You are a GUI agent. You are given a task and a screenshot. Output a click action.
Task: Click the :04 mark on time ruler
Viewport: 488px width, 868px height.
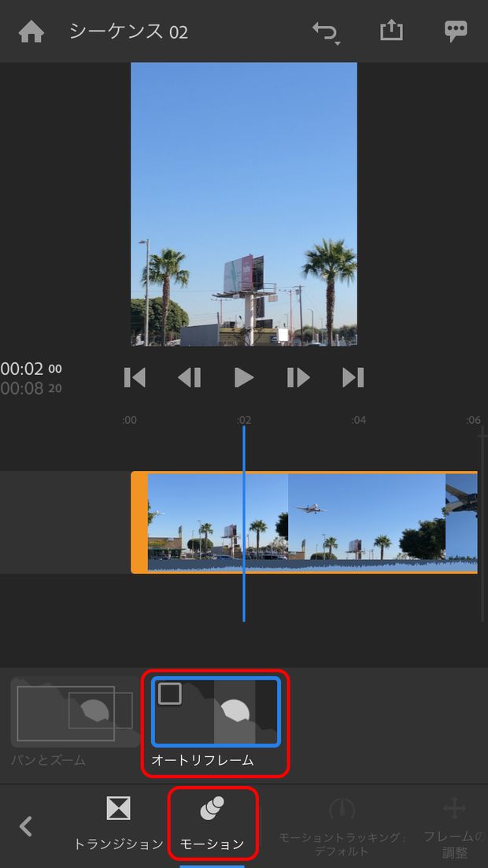358,420
